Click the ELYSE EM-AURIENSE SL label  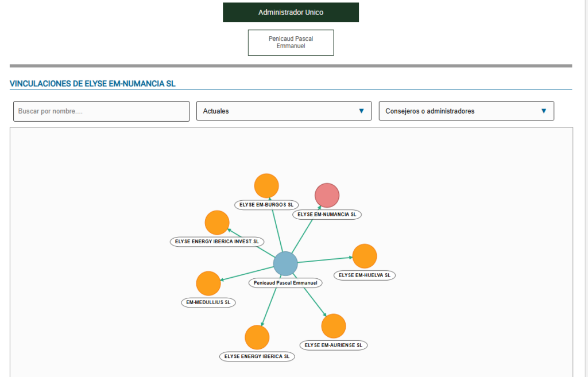pyautogui.click(x=334, y=345)
